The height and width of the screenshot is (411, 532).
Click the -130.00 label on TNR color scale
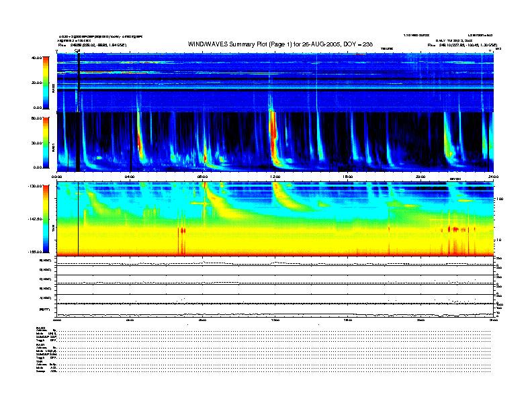pos(35,186)
